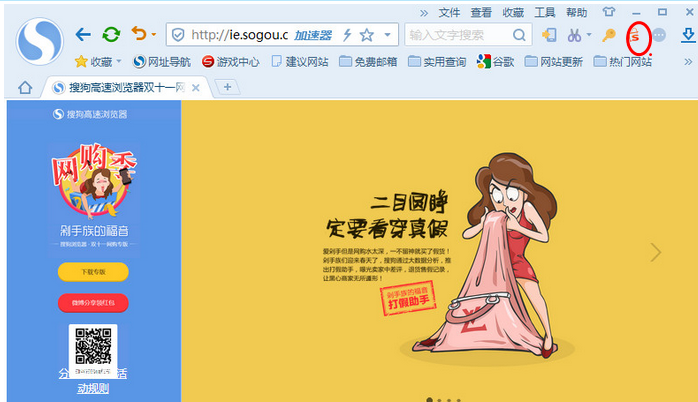Expand the bookmarks bar overflow chevron
Screen dimensions: 698x402
pos(688,61)
